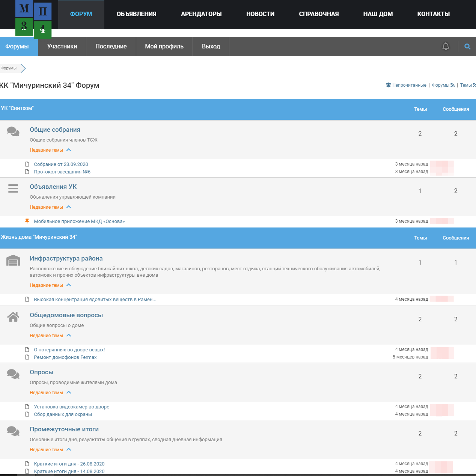Viewport: 476px width, 476px height.
Task: Click the Общедомовые вопросы house icon
Action: [13, 317]
